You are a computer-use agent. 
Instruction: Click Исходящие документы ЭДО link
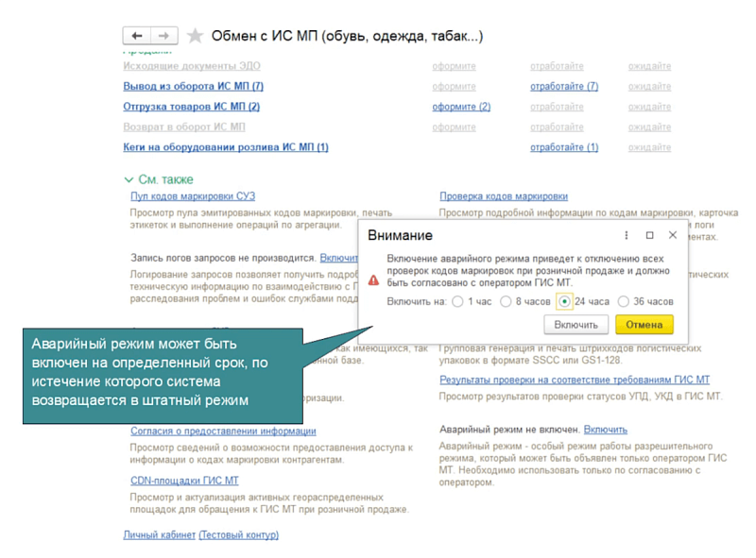(x=192, y=66)
